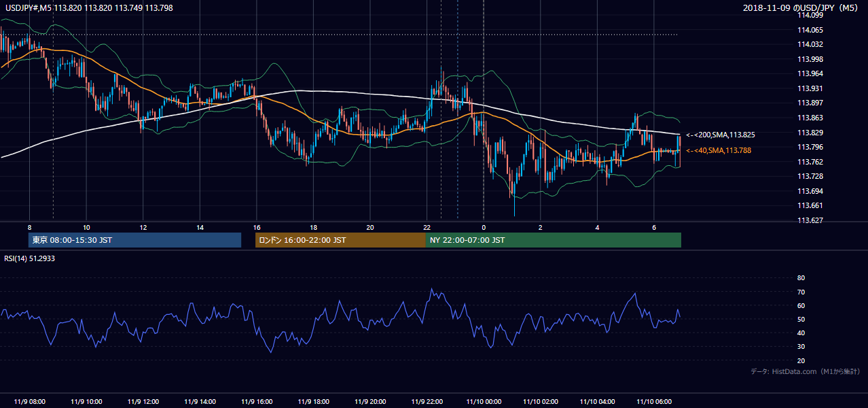Click the RSI 40 level label

(801, 333)
